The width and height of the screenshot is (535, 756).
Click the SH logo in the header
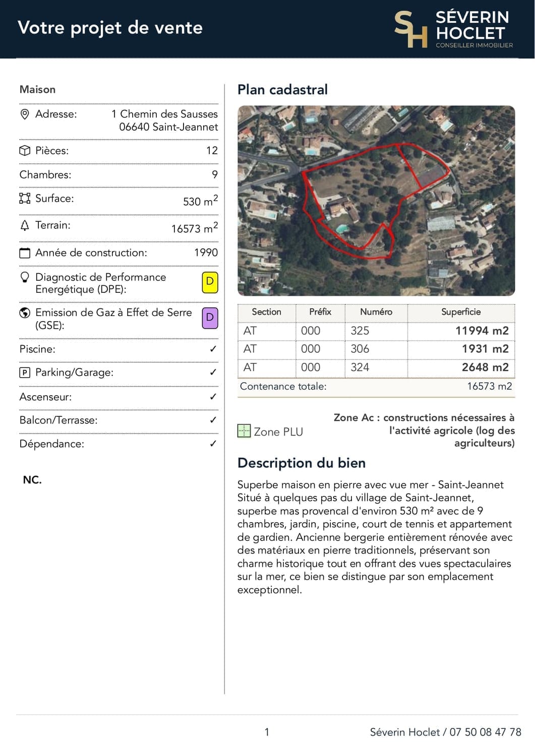[410, 29]
